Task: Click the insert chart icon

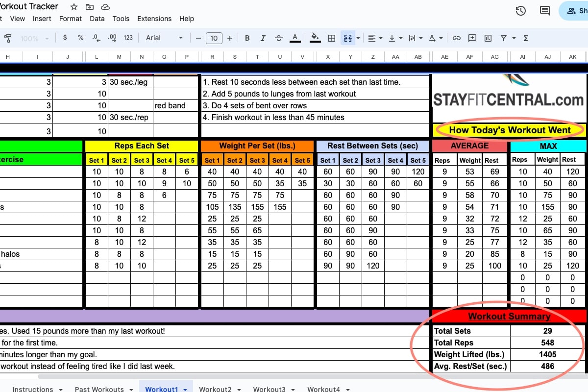Action: click(x=488, y=38)
